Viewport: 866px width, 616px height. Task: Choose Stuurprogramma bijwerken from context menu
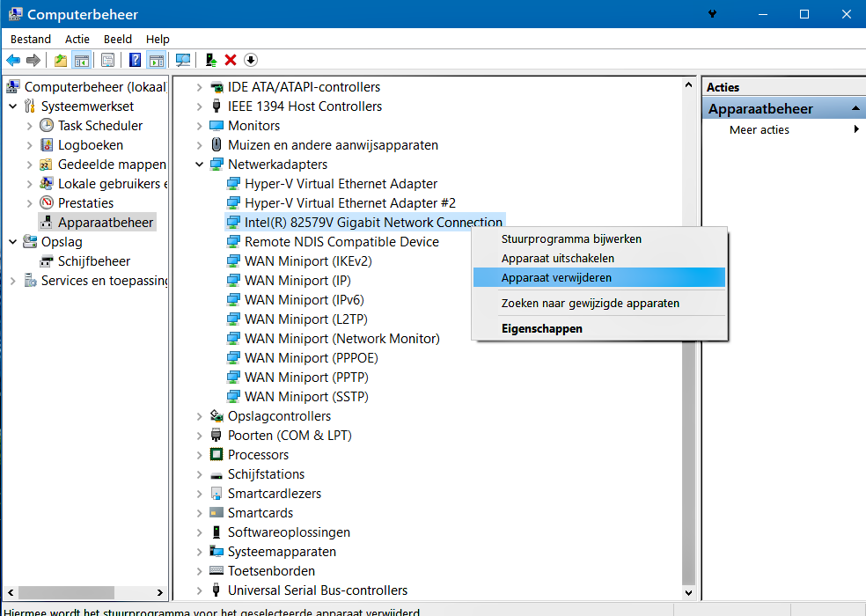coord(599,238)
